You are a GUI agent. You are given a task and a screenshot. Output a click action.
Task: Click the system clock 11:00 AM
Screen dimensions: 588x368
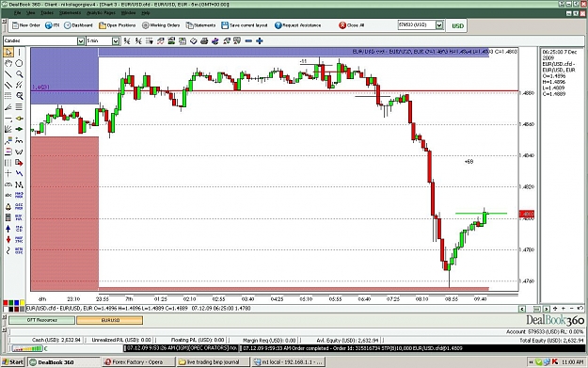point(573,362)
